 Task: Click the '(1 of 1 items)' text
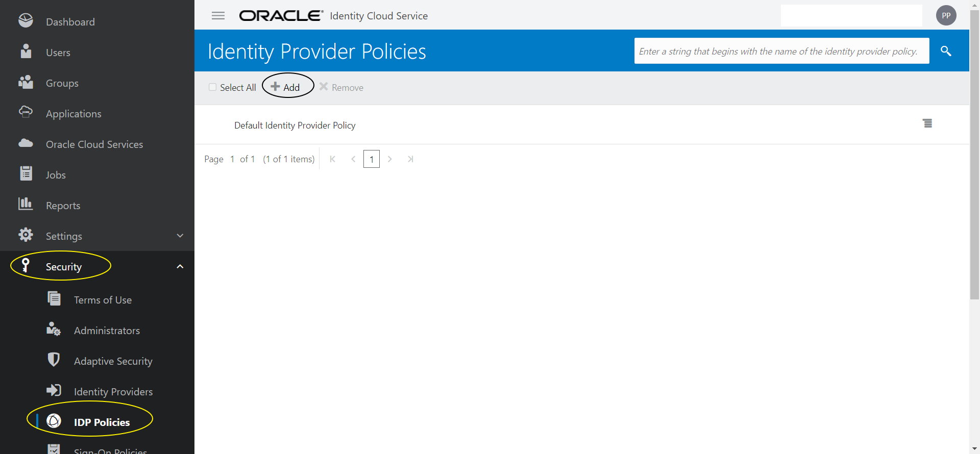tap(289, 159)
